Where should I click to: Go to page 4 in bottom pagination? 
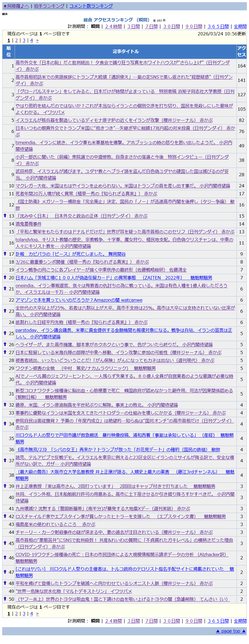click(32, 614)
